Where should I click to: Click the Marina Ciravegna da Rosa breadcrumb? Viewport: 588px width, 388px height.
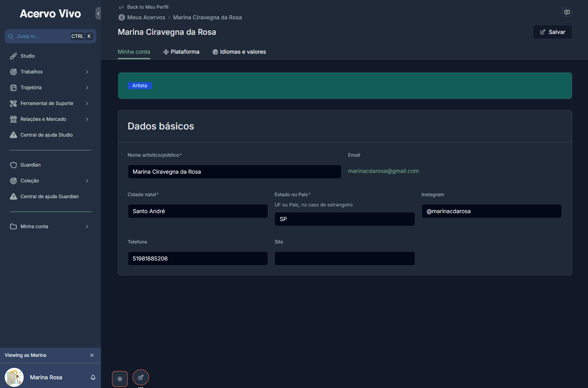pos(207,17)
